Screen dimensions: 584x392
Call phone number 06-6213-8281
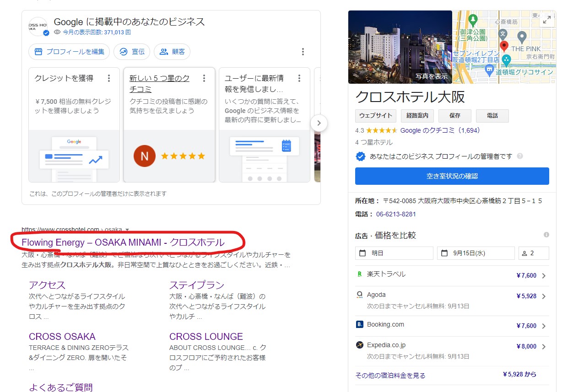click(396, 214)
